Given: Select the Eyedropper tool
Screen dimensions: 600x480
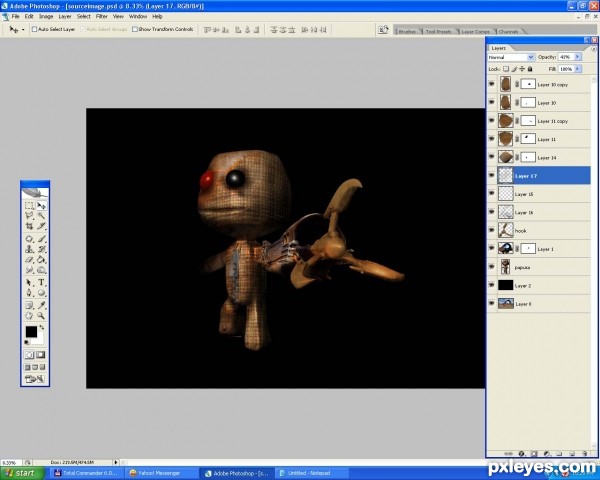Looking at the screenshot, I should (41, 305).
